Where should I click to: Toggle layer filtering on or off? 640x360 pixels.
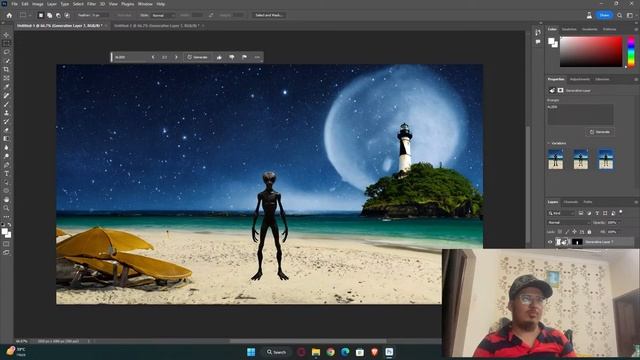621,212
